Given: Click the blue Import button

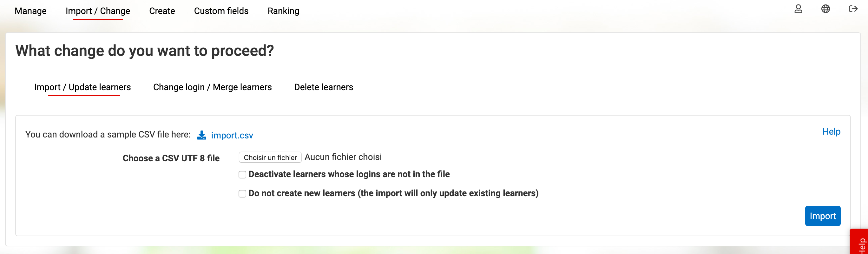Looking at the screenshot, I should 823,216.
